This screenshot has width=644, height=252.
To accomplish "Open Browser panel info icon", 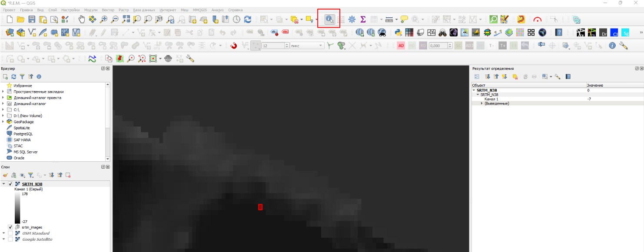I will [39, 76].
